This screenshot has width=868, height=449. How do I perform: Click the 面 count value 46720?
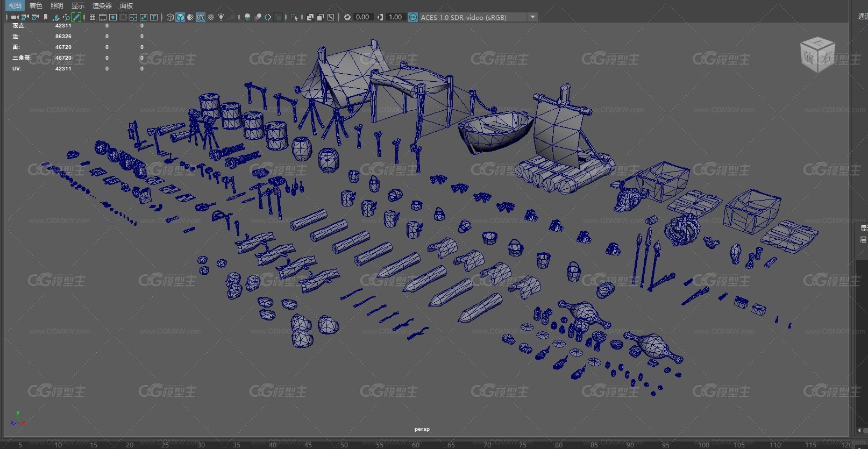(63, 47)
